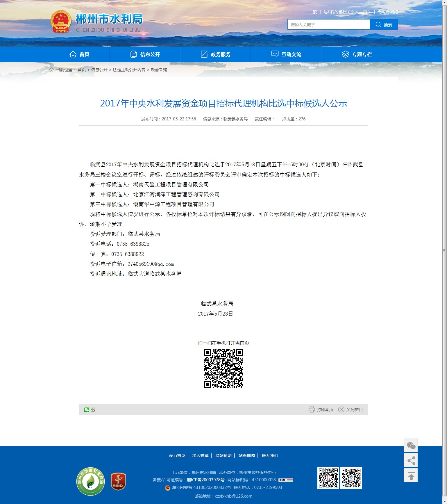Click footer link 加入收藏

click(x=200, y=455)
